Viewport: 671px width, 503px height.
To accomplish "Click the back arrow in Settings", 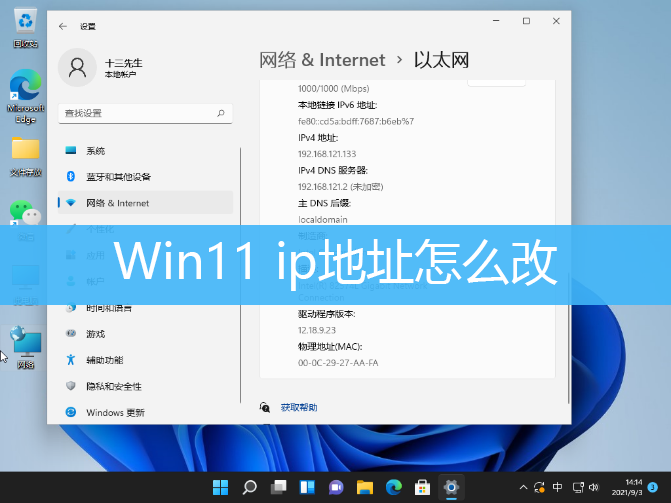I will click(63, 26).
